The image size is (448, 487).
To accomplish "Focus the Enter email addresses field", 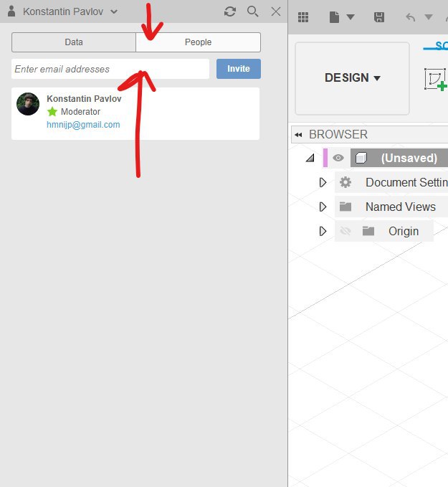I will point(110,69).
